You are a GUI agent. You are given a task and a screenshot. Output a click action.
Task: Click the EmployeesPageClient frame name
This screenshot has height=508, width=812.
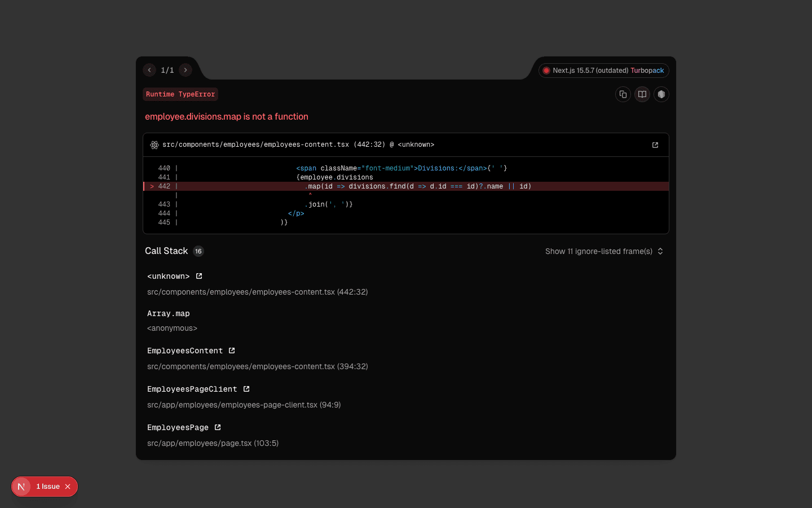[192, 389]
